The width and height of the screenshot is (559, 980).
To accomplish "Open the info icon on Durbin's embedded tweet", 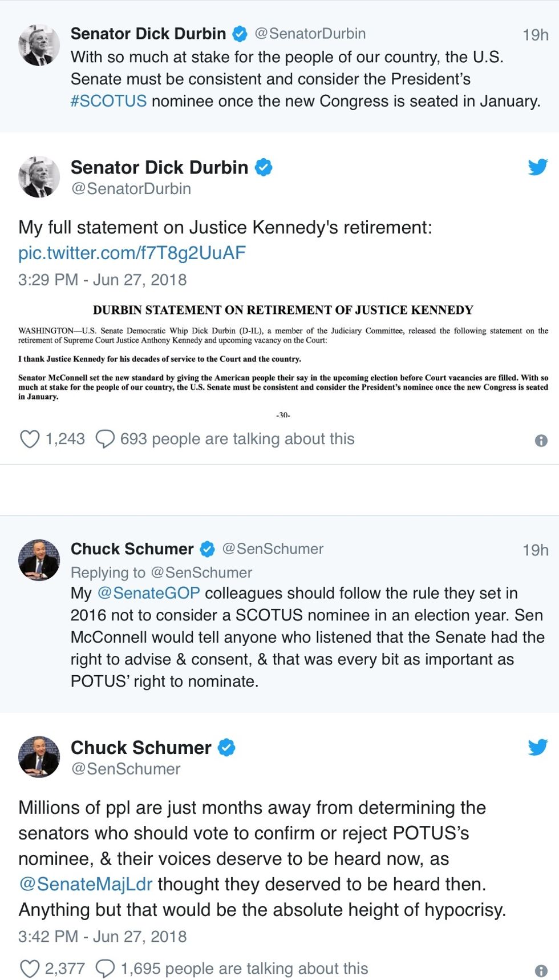I will (541, 441).
